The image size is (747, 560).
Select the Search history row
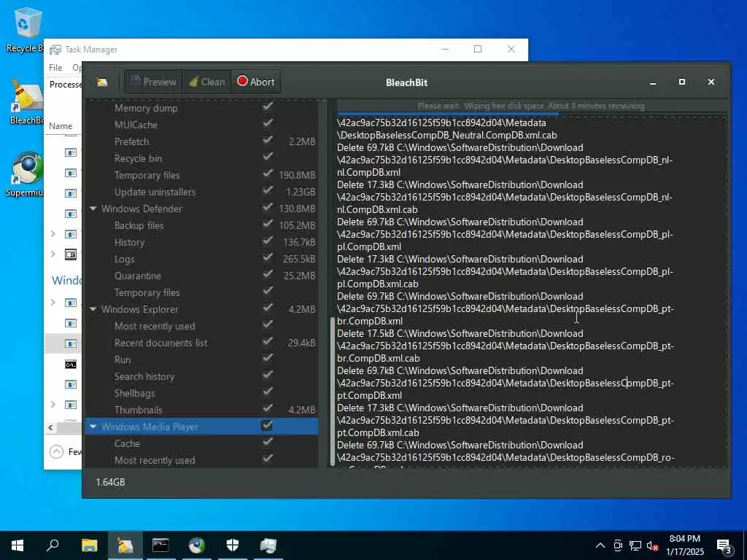tap(201, 376)
